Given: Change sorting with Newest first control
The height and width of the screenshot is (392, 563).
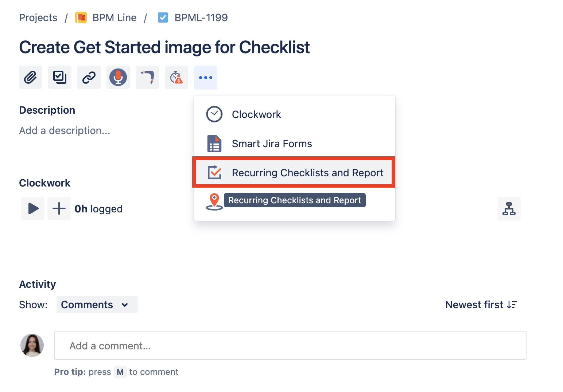Looking at the screenshot, I should tap(481, 305).
